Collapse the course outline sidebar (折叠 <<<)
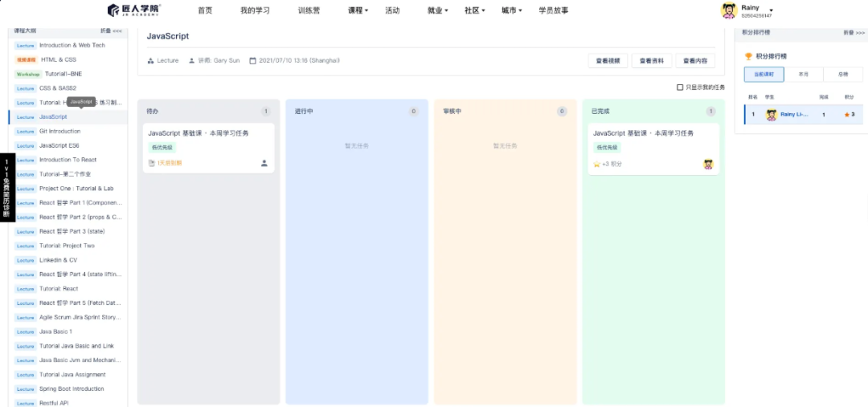Image resolution: width=868 pixels, height=407 pixels. (x=111, y=31)
